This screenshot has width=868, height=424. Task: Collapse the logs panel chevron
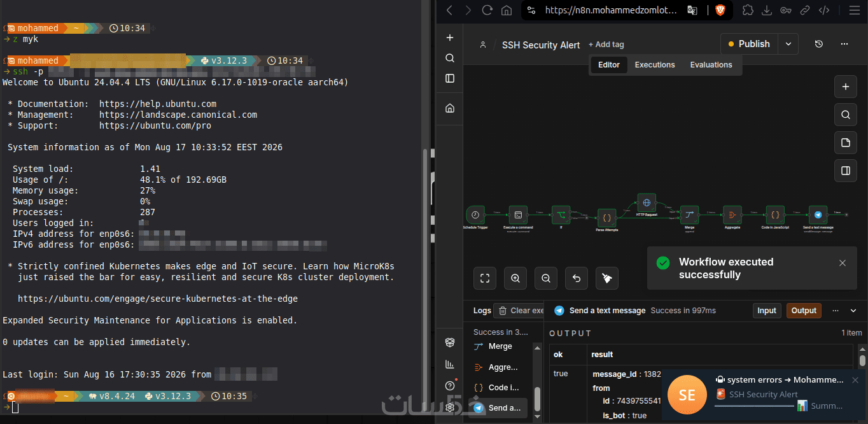(853, 311)
